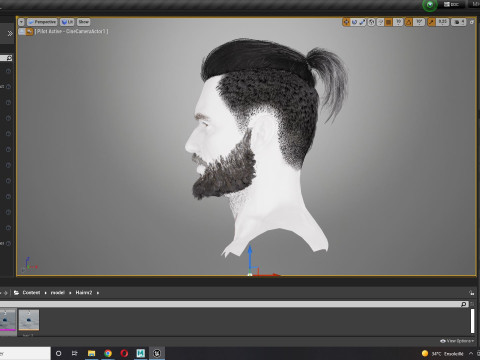Toggle surface snapping in viewport toolbar
Viewport: 480px width, 360px height.
tap(380, 22)
